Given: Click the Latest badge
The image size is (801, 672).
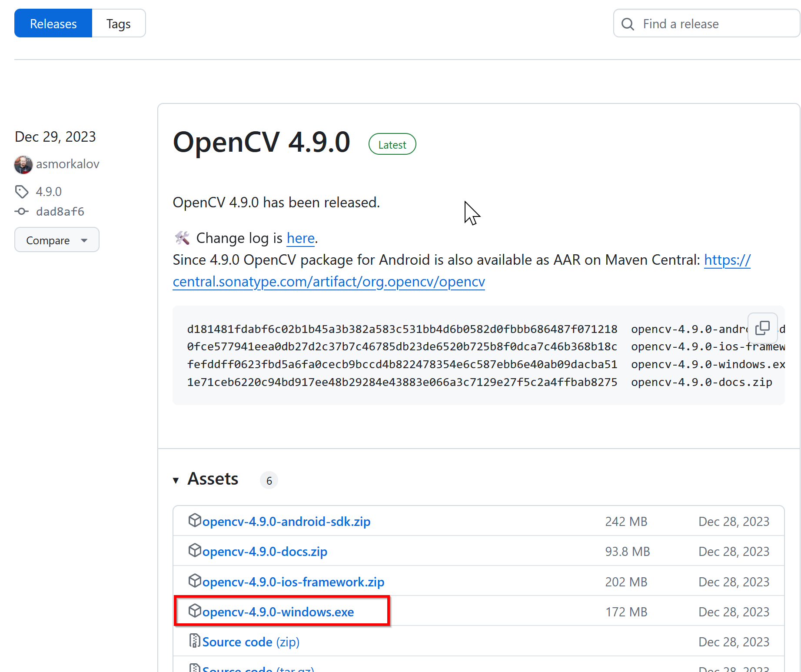Looking at the screenshot, I should (x=392, y=144).
